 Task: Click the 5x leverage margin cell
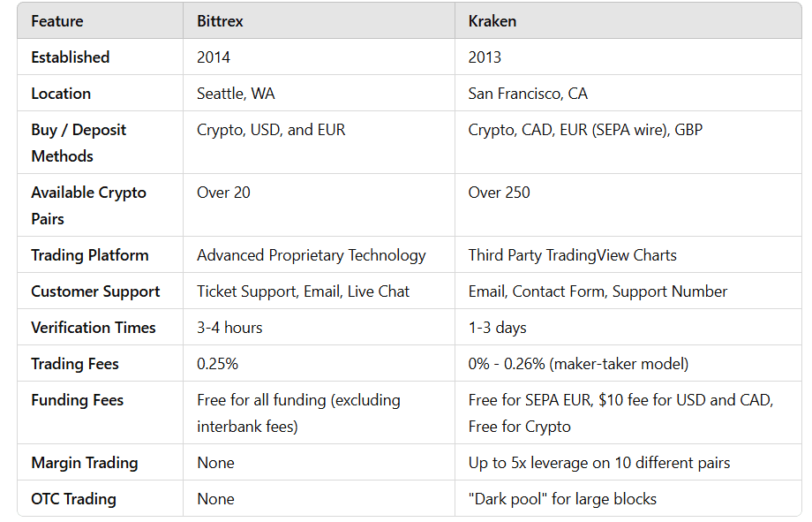[599, 463]
